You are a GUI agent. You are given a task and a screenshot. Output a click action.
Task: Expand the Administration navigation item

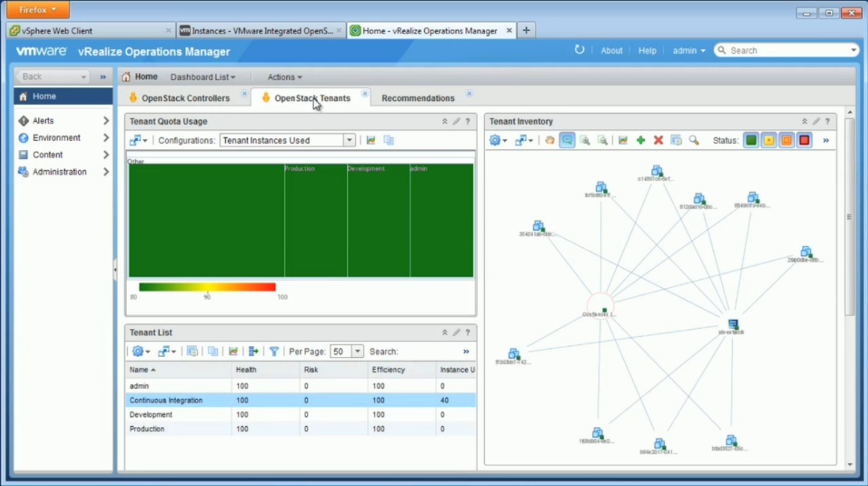tap(106, 172)
